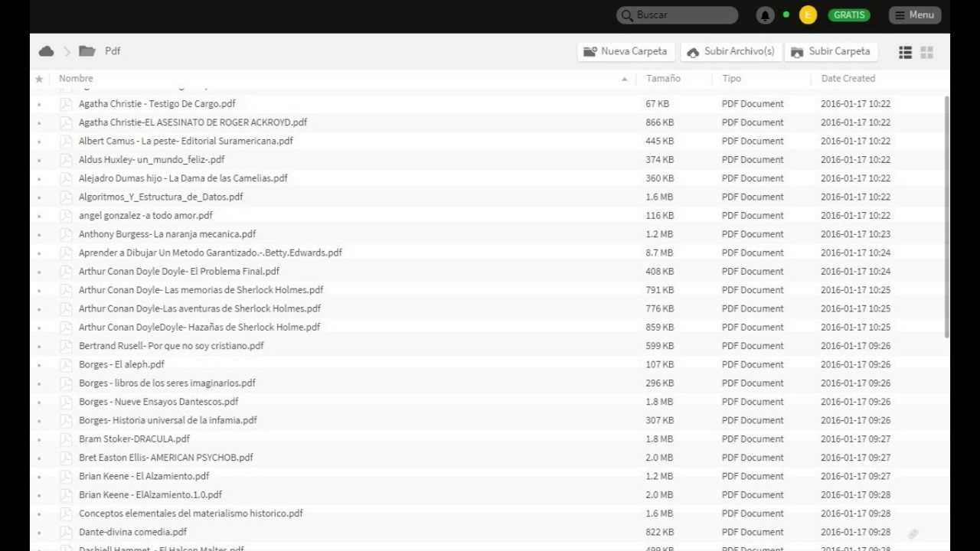
Task: Click PDF icon for Albert Camus La peste
Action: [x=66, y=141]
